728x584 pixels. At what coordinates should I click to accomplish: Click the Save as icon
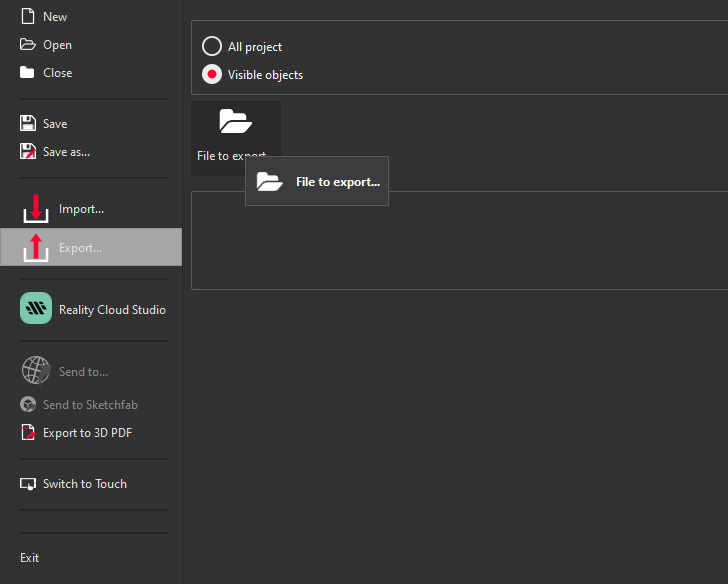[28, 151]
